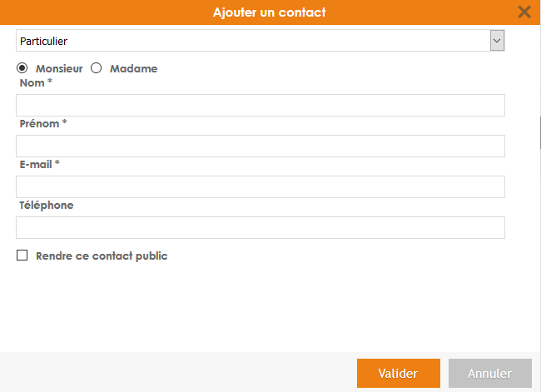Enable the Rendre ce contact public checkbox
Screen dimensions: 541x392
pos(22,256)
